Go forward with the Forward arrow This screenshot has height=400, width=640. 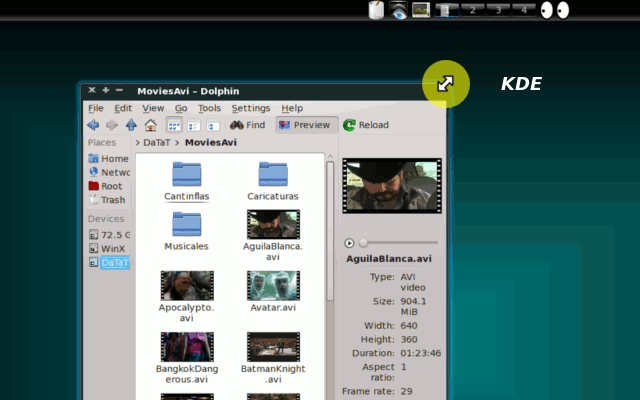tap(111, 125)
